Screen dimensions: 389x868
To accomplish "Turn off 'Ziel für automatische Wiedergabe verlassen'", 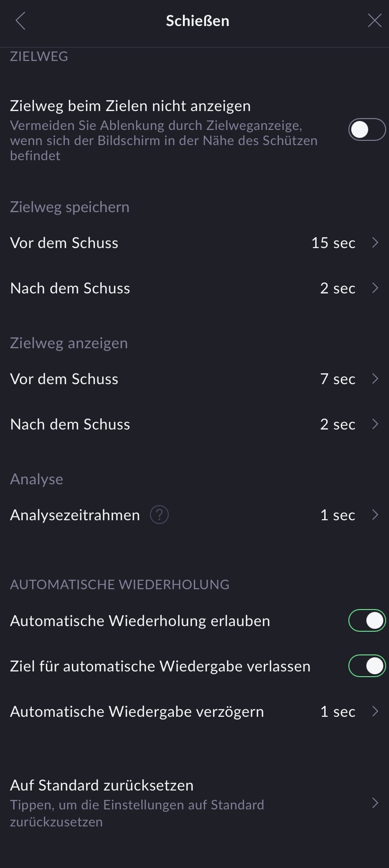I will 367,666.
